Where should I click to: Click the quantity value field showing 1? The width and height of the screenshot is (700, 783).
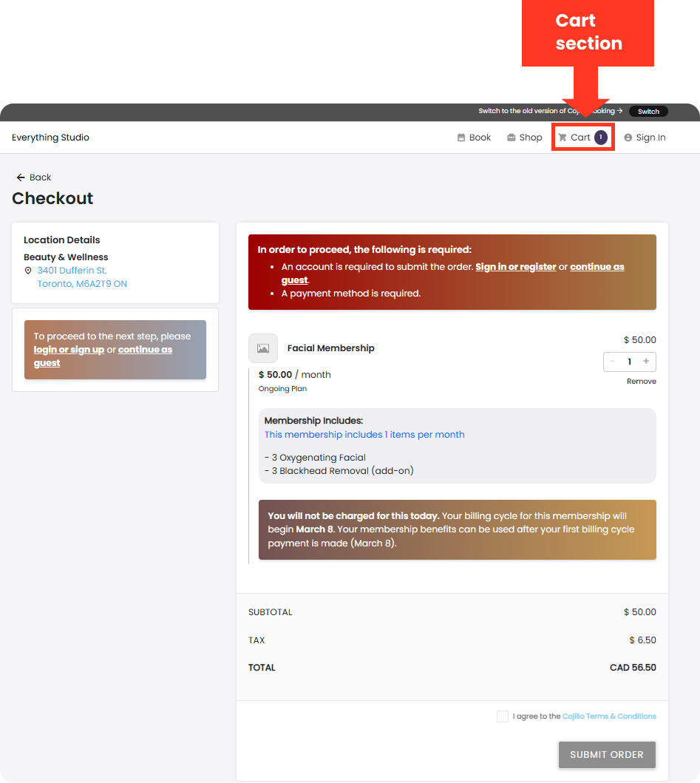[x=629, y=362]
